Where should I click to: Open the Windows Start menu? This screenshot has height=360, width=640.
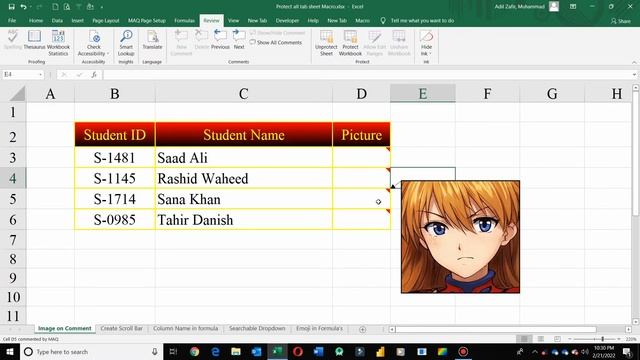pyautogui.click(x=9, y=351)
